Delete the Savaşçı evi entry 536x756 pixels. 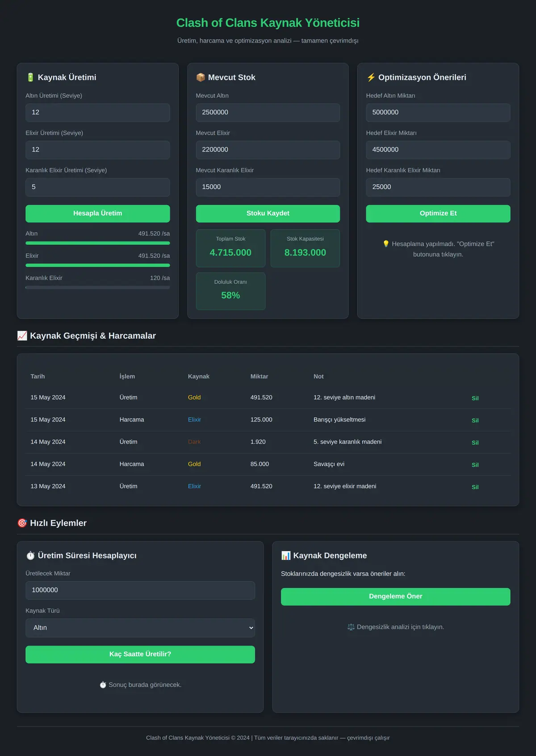coord(475,465)
